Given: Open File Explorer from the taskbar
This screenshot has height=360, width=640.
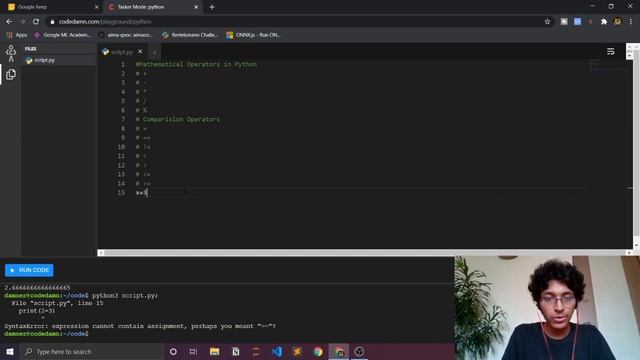Looking at the screenshot, I should (x=214, y=351).
